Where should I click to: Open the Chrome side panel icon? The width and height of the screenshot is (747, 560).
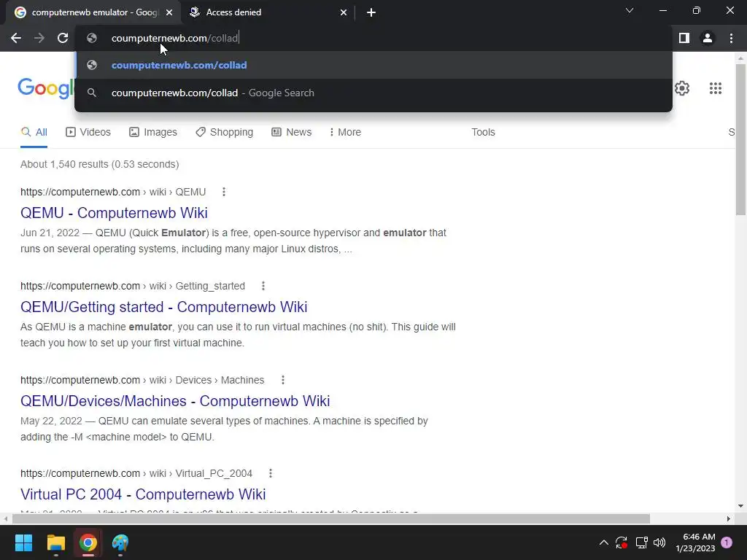tap(684, 38)
